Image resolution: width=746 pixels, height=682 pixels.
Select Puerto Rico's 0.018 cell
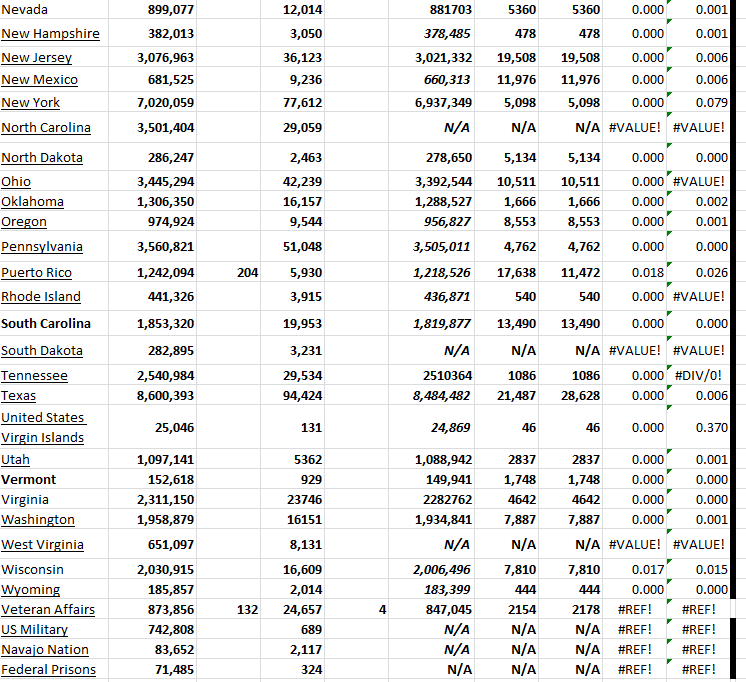click(634, 273)
